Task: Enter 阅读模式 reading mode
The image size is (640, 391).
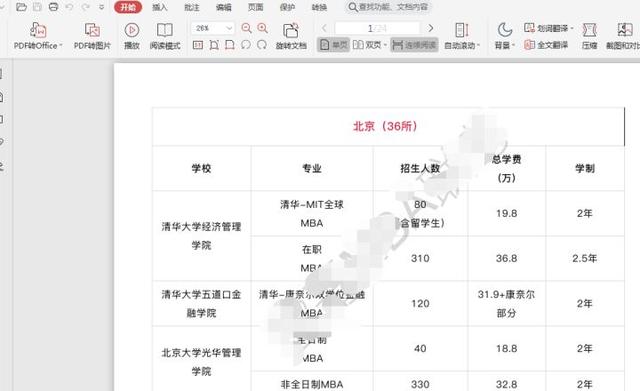Action: [x=165, y=36]
